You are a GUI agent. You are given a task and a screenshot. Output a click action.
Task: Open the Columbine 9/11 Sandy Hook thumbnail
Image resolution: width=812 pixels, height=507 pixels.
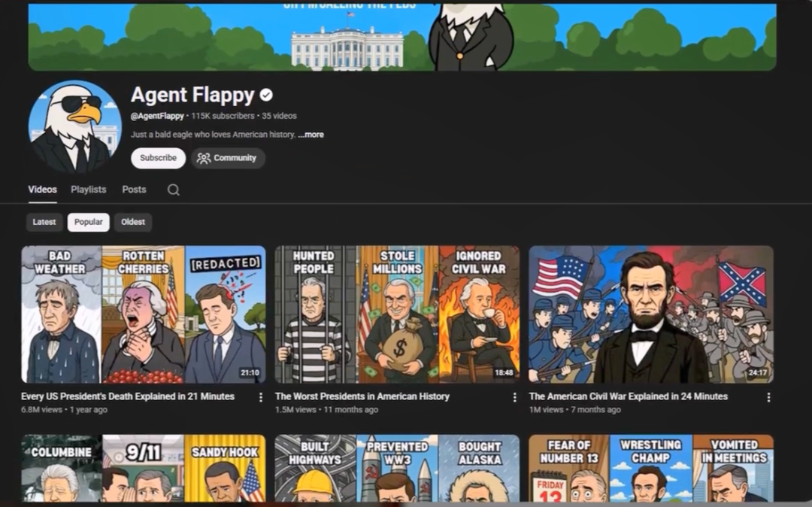[x=144, y=468]
